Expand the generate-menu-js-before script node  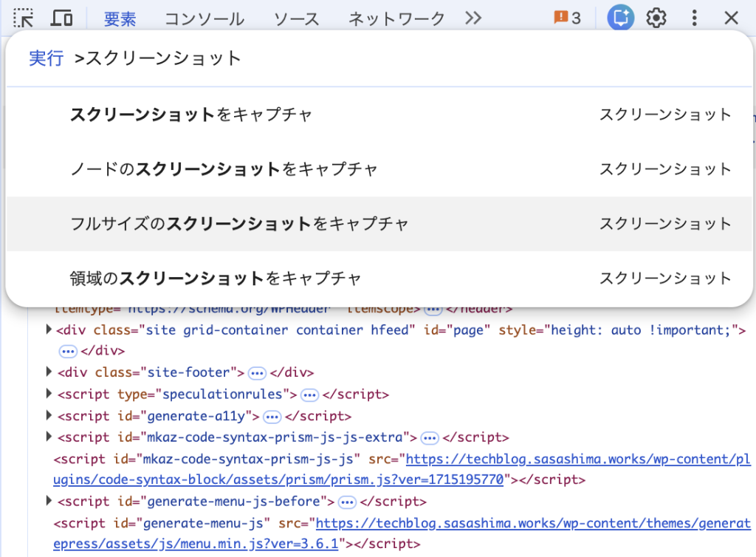pos(49,501)
